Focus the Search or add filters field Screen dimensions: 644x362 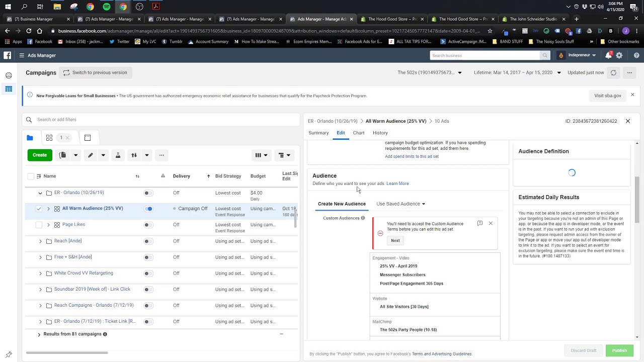click(x=161, y=120)
